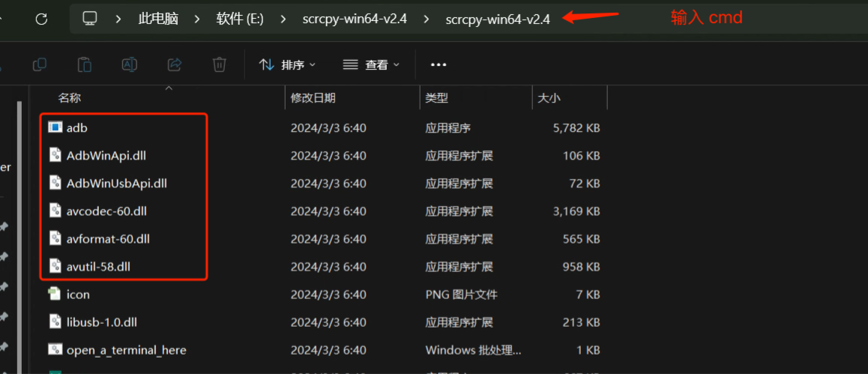
Task: Expand chevron after the monitor icon in breadcrumb
Action: click(x=118, y=19)
